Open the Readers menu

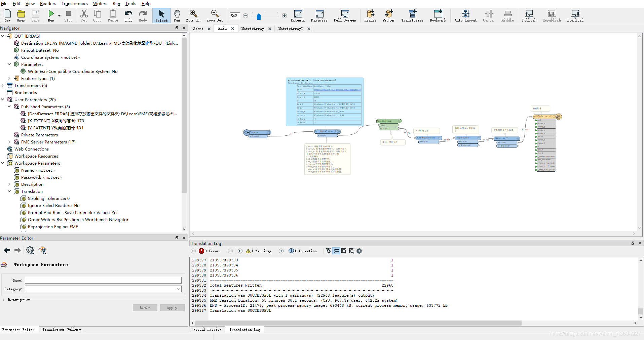point(48,3)
